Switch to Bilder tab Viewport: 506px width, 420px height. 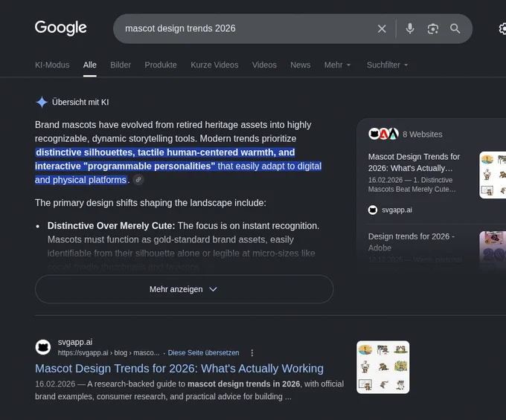tap(121, 65)
